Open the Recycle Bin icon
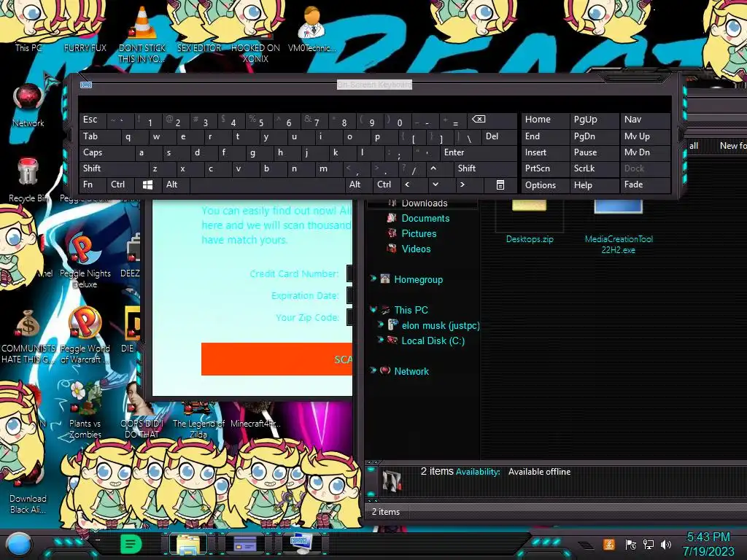747x560 pixels. [x=28, y=180]
